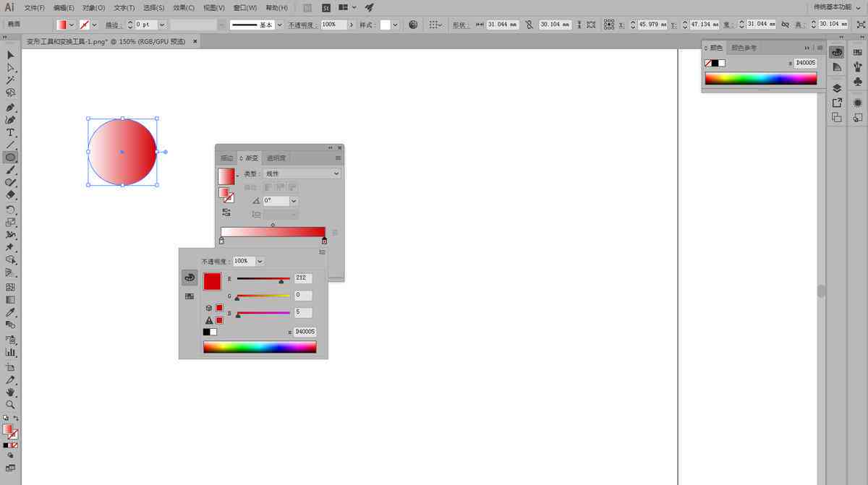The image size is (868, 485).
Task: Select the Zoom tool magnifier
Action: click(11, 405)
